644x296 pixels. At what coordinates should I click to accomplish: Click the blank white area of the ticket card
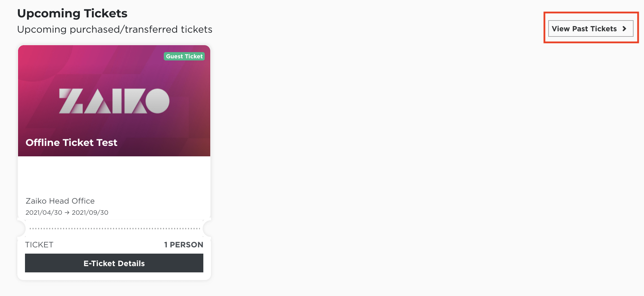click(114, 175)
